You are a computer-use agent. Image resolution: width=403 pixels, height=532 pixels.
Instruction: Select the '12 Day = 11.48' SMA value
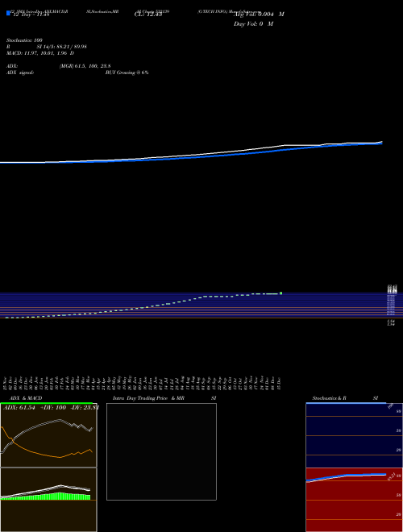pyautogui.click(x=31, y=15)
